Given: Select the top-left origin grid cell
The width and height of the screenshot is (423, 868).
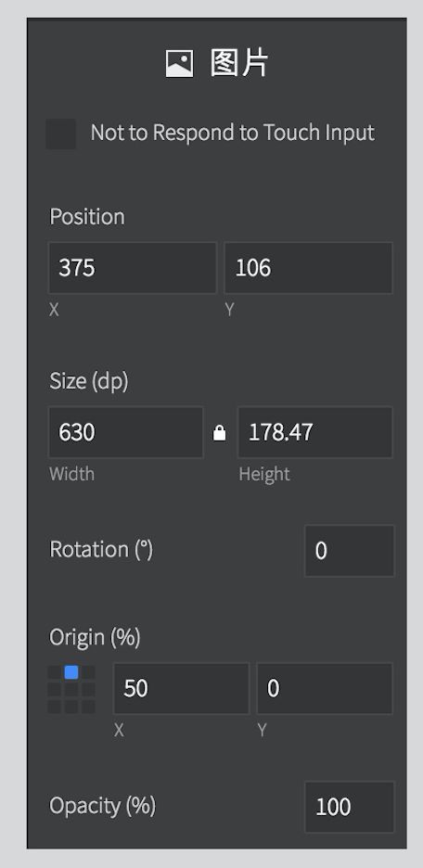Looking at the screenshot, I should tap(54, 672).
